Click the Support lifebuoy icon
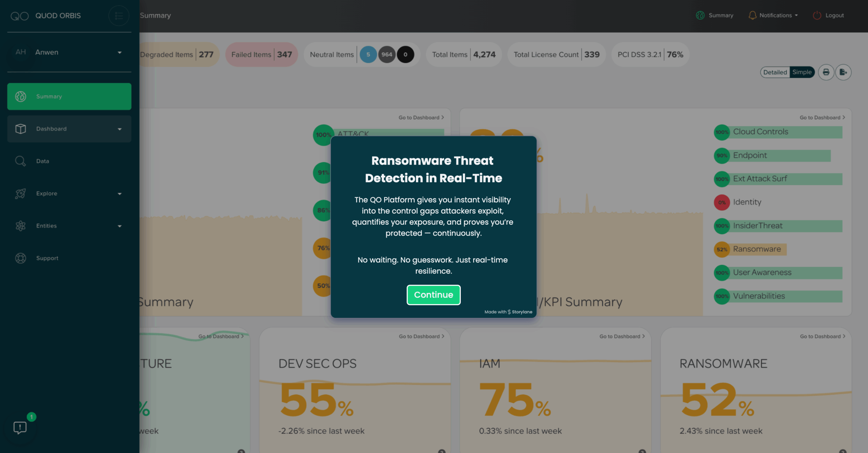Viewport: 868px width, 453px height. point(20,258)
